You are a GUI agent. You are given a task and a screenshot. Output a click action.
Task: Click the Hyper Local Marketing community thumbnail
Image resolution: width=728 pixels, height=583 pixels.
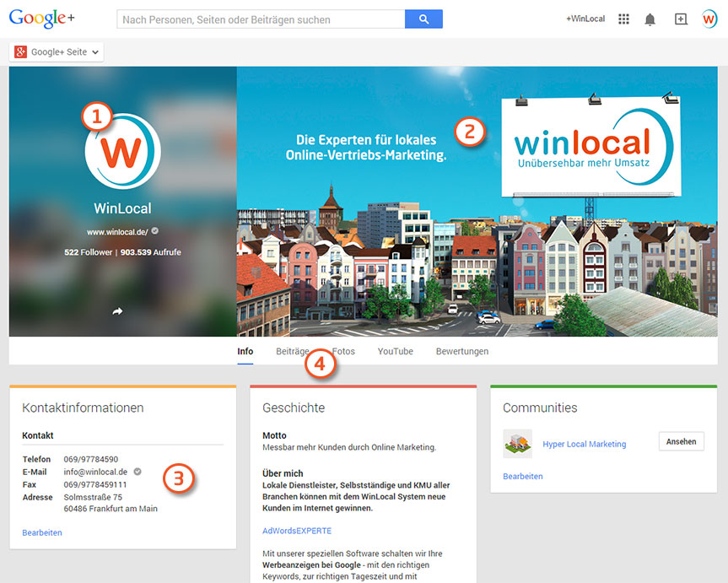tap(517, 444)
